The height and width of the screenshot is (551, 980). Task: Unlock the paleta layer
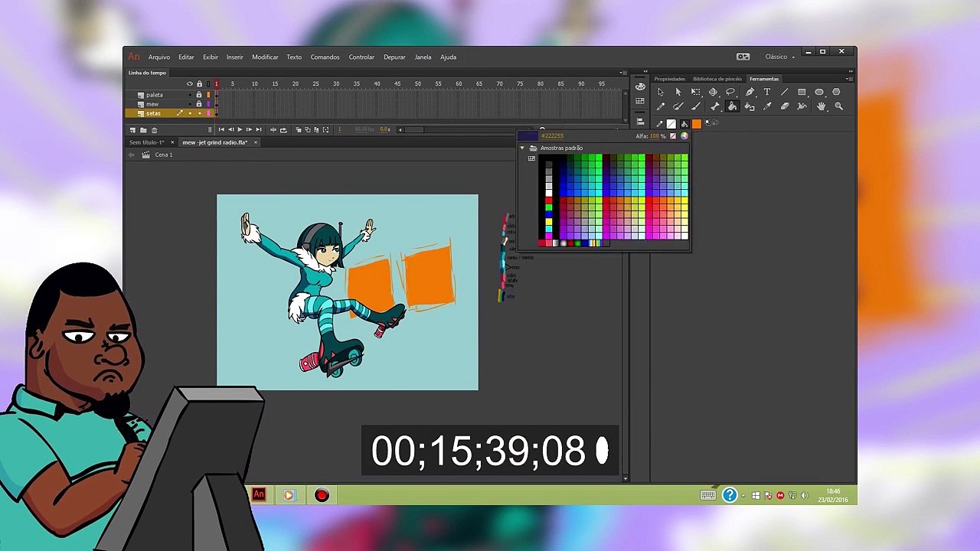click(x=199, y=95)
